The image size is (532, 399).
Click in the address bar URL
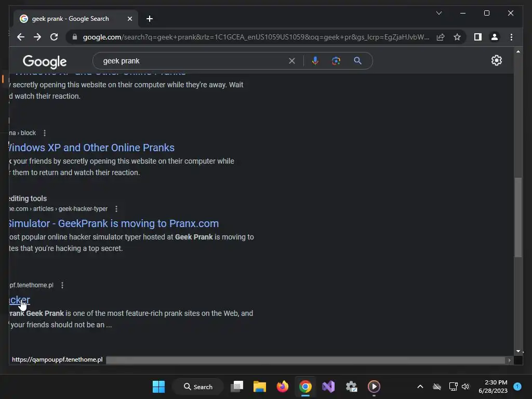click(256, 37)
